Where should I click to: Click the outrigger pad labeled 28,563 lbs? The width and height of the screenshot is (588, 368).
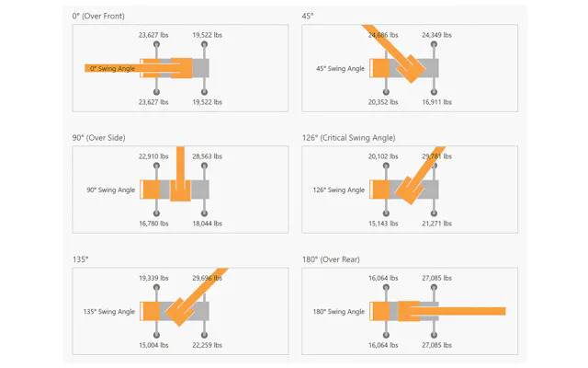click(x=204, y=166)
